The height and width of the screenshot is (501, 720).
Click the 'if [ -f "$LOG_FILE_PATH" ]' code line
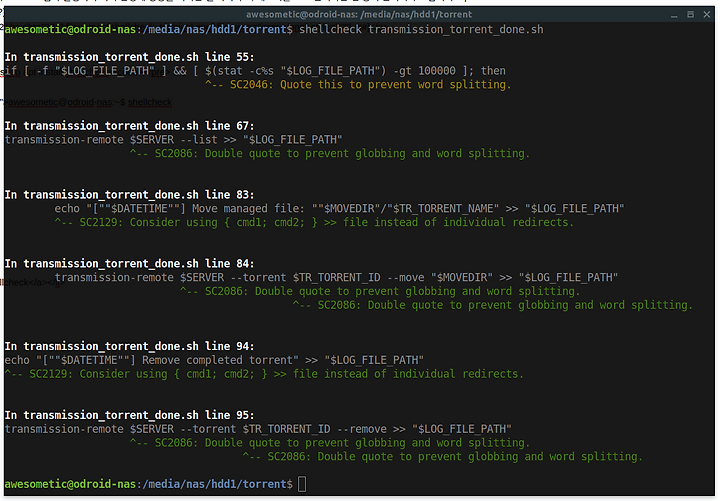255,71
